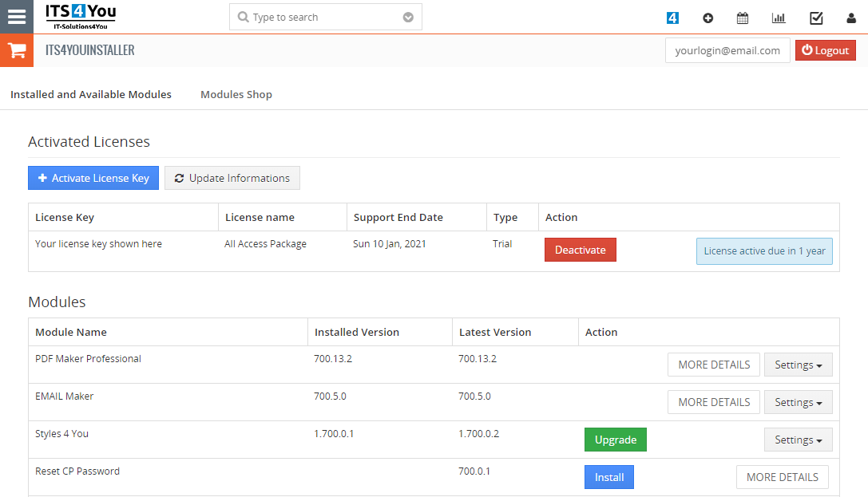Open the calendar icon
Screen dimensions: 868x497
point(743,18)
